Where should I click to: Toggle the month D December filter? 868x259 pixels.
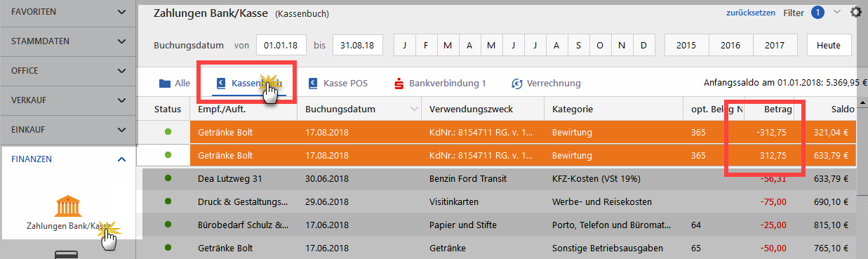point(643,46)
